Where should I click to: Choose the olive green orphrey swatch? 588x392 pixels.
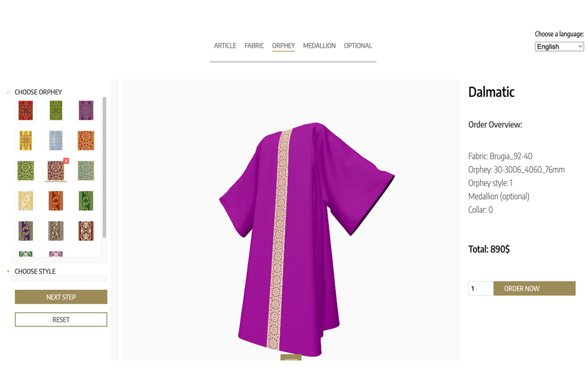coord(56,110)
